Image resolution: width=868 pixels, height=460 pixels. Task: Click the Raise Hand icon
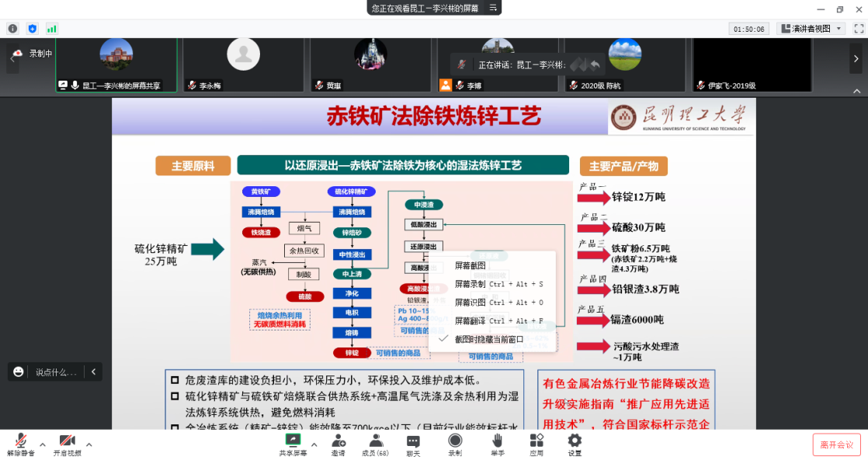pos(497,441)
